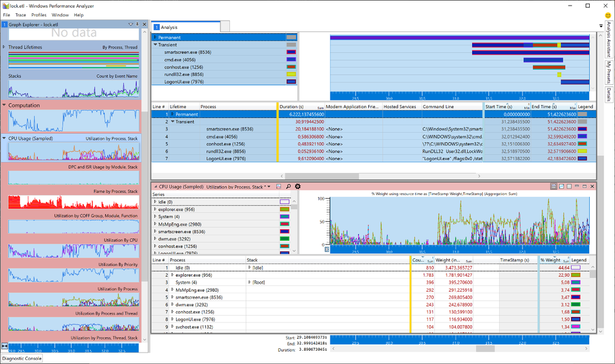This screenshot has width=615, height=364.
Task: Toggle the Idle (0) series legend box
Action: point(285,202)
